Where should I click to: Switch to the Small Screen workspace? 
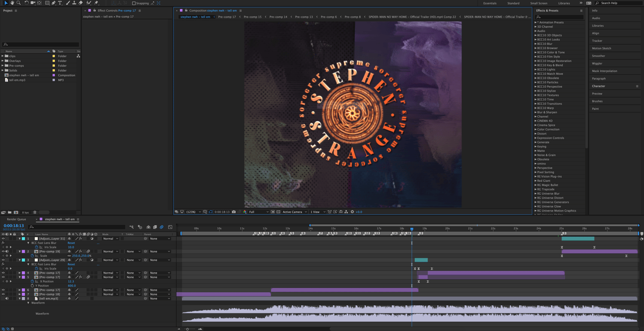[x=538, y=3]
